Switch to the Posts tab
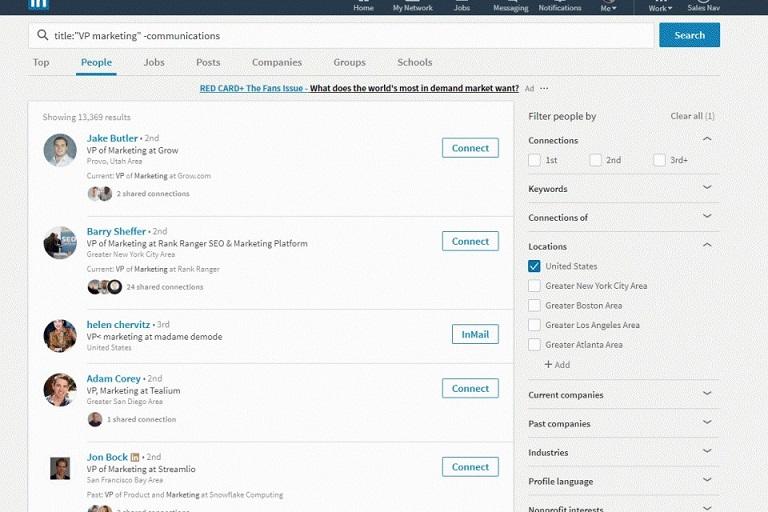This screenshot has width=768, height=512. pyautogui.click(x=208, y=63)
